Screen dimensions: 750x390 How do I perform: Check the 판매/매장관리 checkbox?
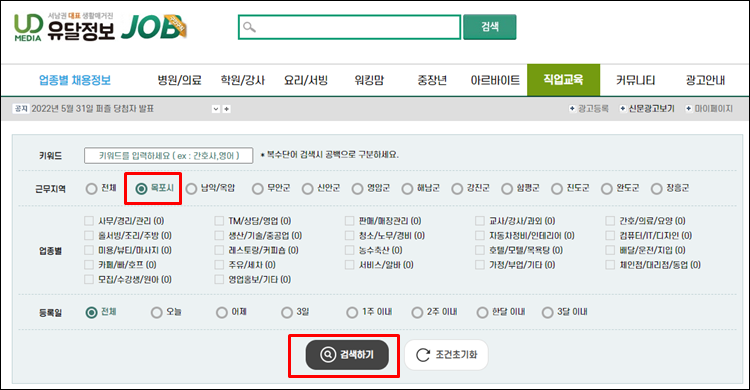point(350,221)
